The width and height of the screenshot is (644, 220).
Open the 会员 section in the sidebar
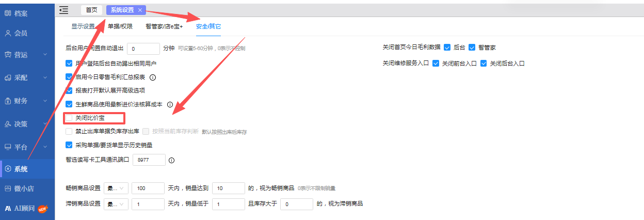27,33
